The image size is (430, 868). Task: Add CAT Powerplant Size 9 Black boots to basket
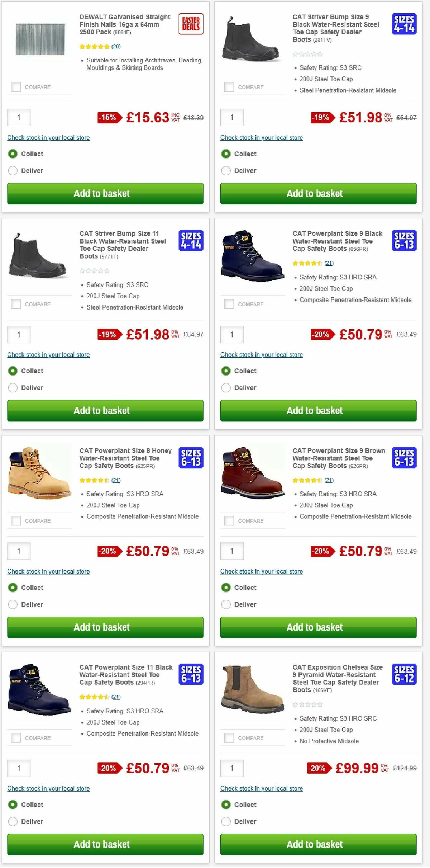314,411
